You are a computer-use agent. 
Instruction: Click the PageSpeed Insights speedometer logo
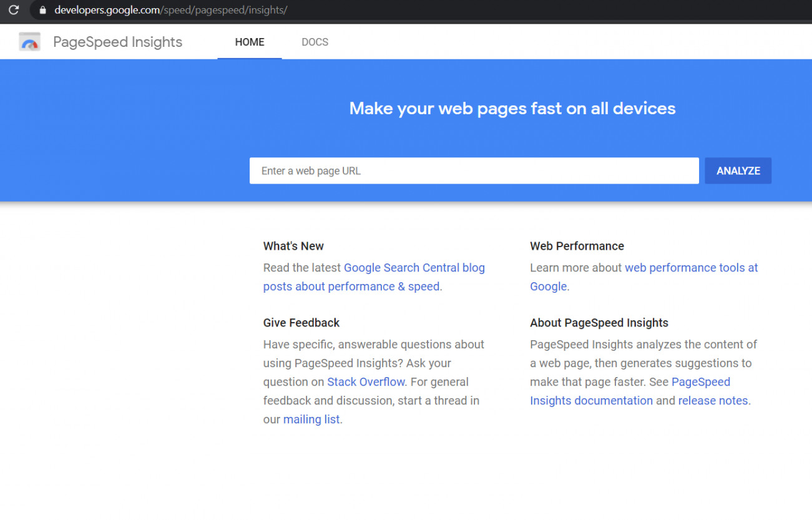[29, 42]
